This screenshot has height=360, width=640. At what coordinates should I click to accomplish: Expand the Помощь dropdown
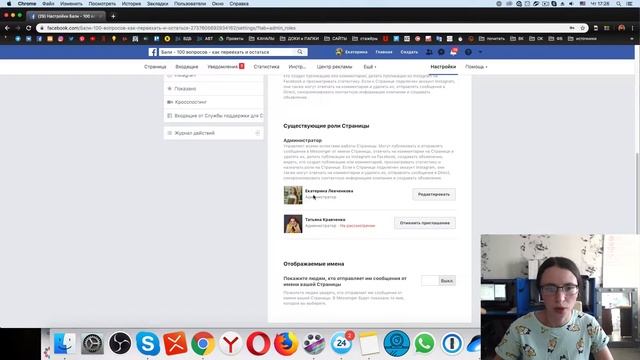(476, 67)
